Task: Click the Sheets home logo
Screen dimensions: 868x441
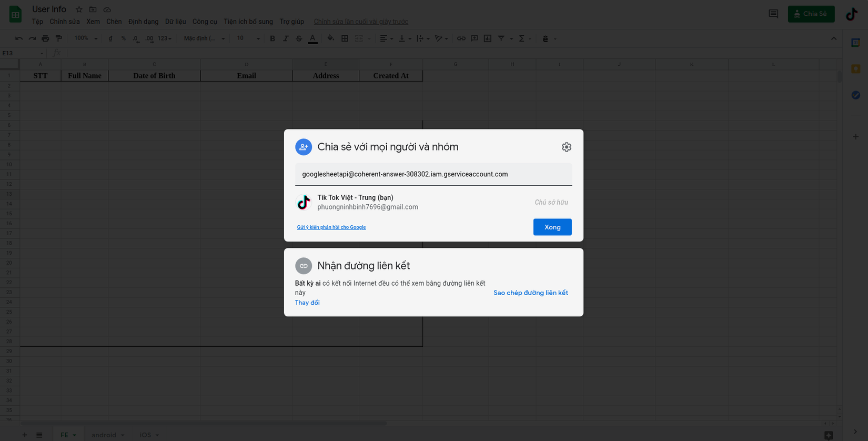Action: pyautogui.click(x=15, y=14)
